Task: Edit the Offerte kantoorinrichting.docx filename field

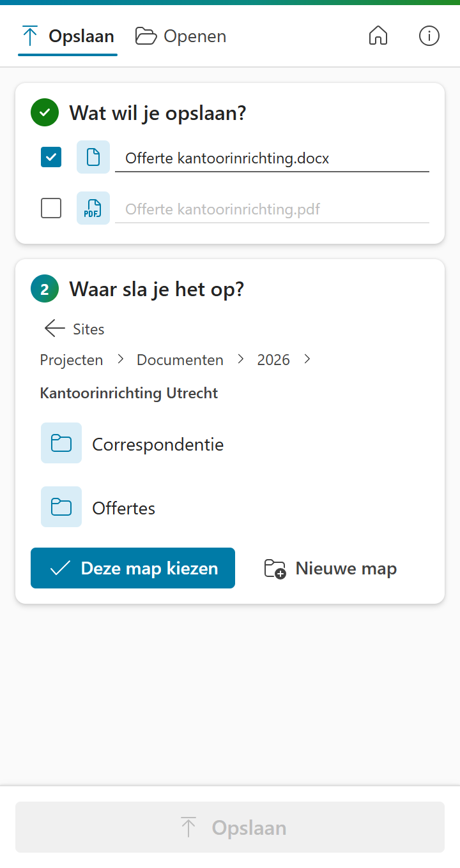Action: tap(272, 158)
